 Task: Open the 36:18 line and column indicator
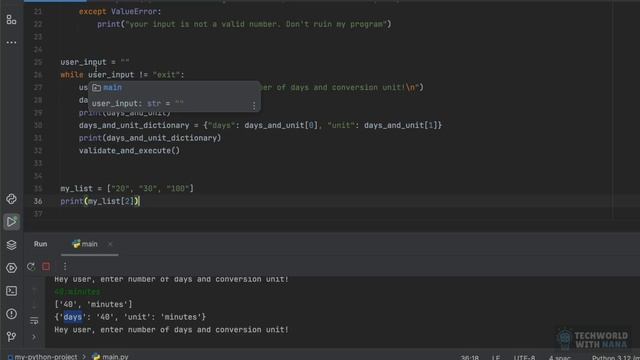click(x=469, y=357)
